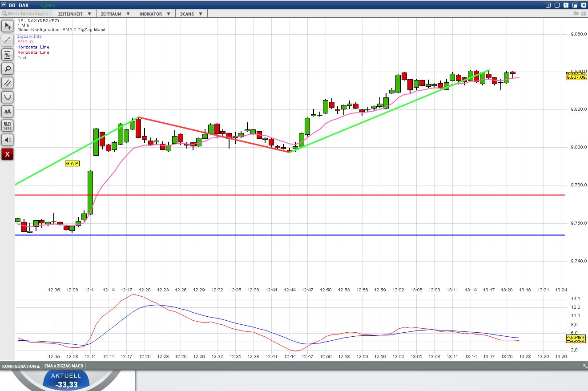Click the 9.800,0 price axis label
The width and height of the screenshot is (588, 391).
coord(578,147)
